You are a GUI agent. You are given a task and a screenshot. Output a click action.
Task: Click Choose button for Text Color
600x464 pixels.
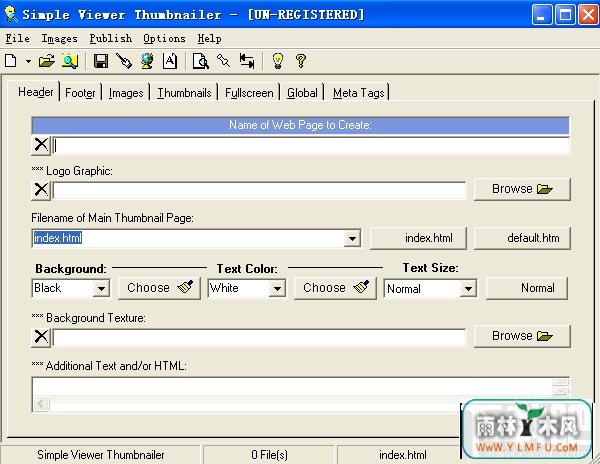335,288
